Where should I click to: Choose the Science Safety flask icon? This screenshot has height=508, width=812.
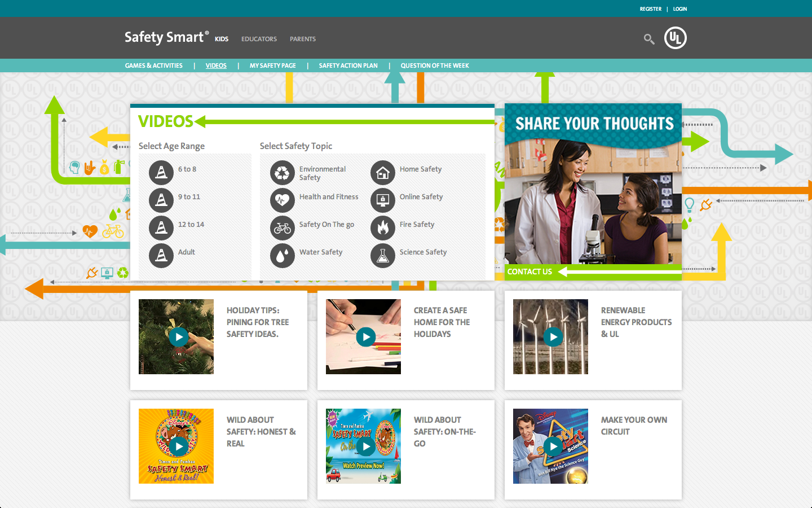[x=383, y=256]
